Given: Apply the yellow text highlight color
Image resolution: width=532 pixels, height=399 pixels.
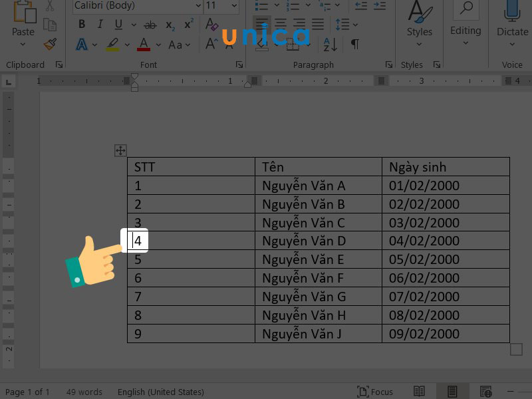Looking at the screenshot, I should pos(112,45).
